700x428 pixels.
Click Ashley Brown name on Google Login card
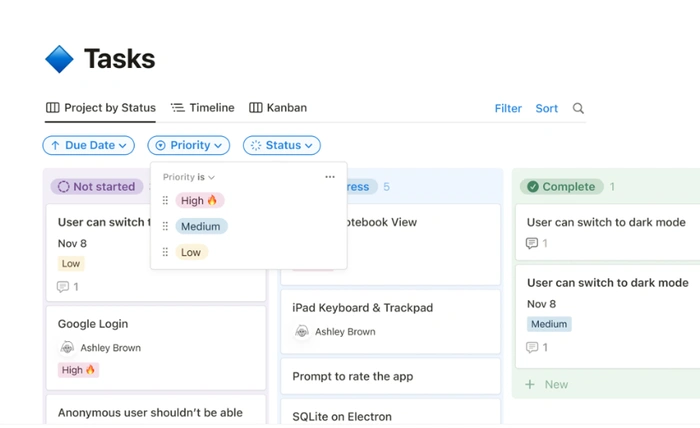(111, 348)
